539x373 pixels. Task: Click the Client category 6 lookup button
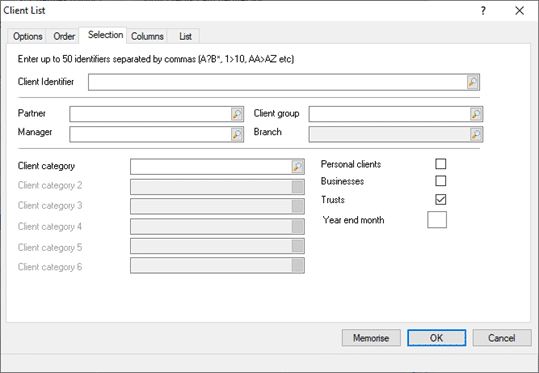298,266
